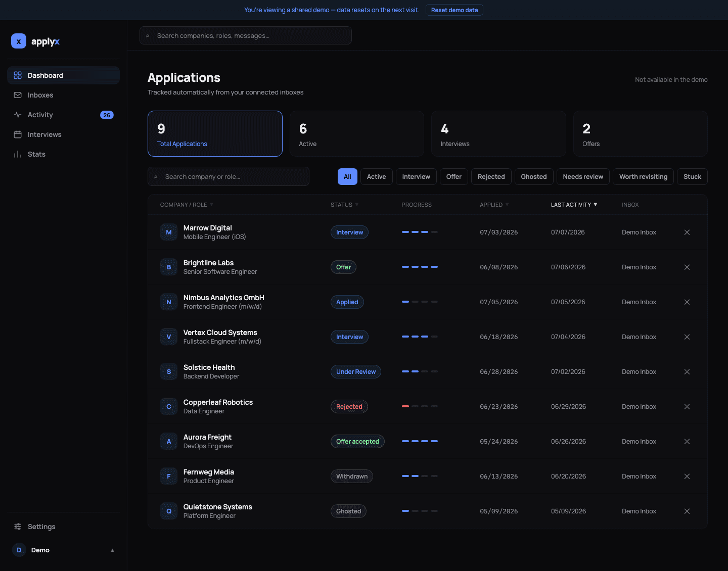Open the Dashboard menu item

pyautogui.click(x=63, y=75)
